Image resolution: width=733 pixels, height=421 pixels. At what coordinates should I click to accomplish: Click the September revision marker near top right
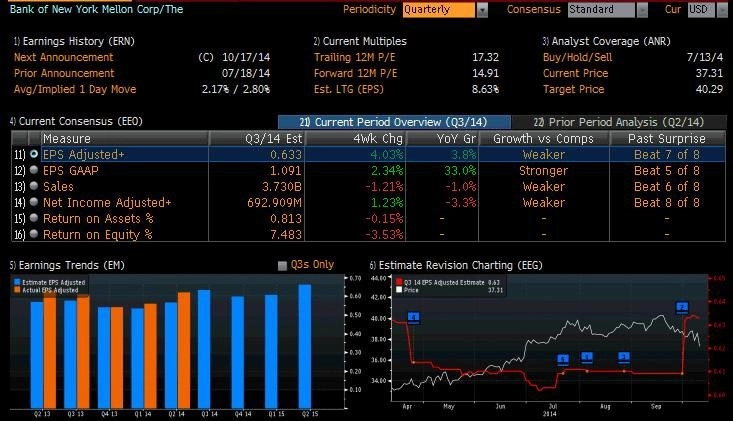tap(683, 307)
